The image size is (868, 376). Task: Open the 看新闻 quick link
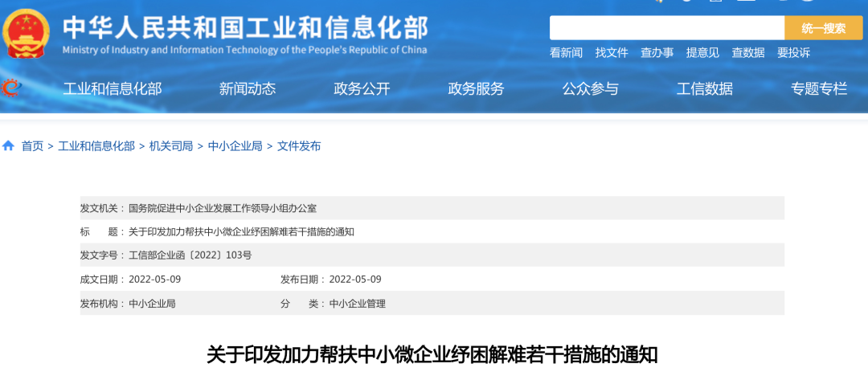coord(566,53)
